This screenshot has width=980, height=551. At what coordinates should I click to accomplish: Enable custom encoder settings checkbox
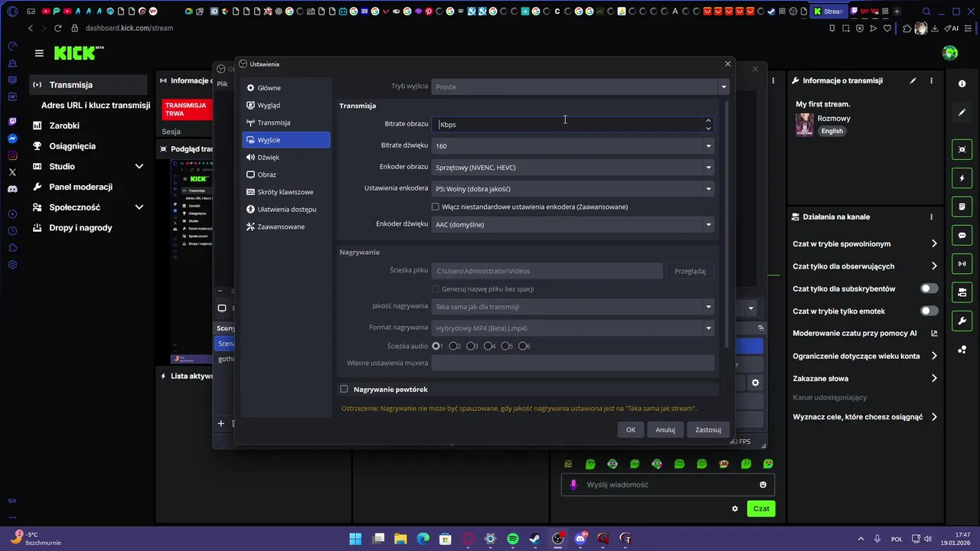(x=436, y=207)
